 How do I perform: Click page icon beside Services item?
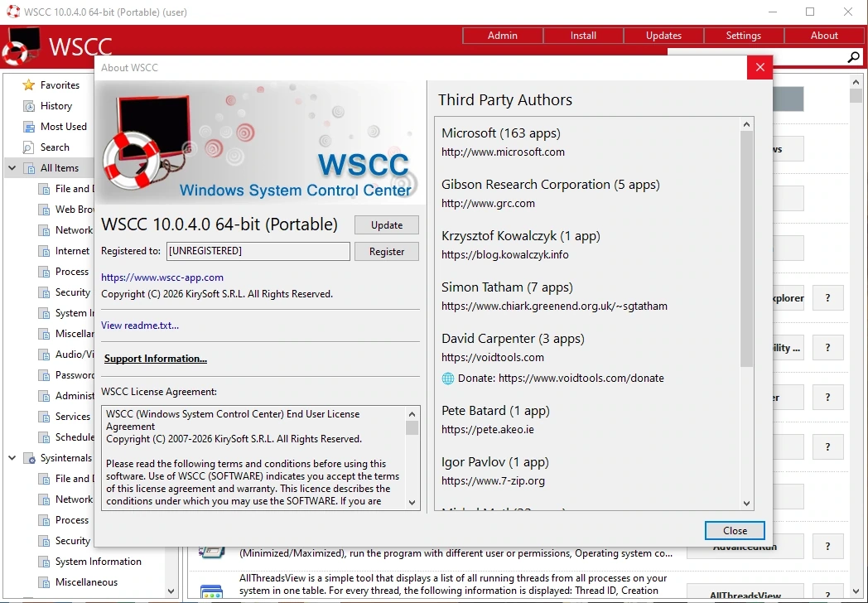[x=44, y=417]
